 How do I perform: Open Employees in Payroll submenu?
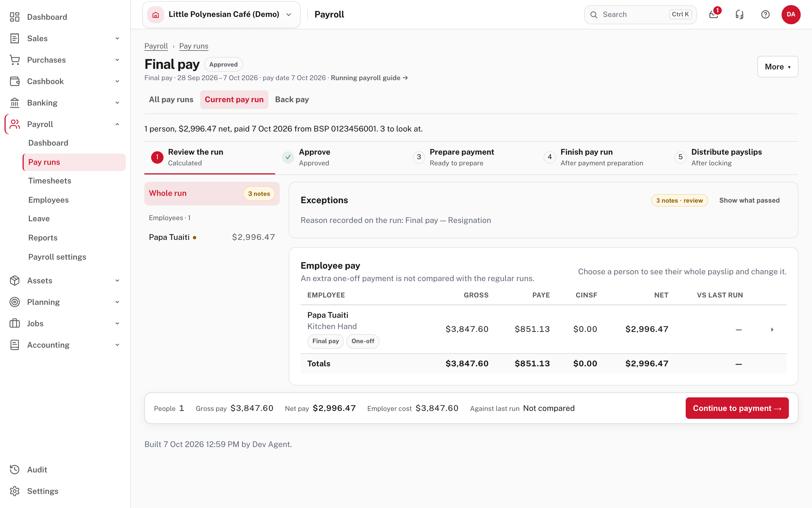click(74, 200)
